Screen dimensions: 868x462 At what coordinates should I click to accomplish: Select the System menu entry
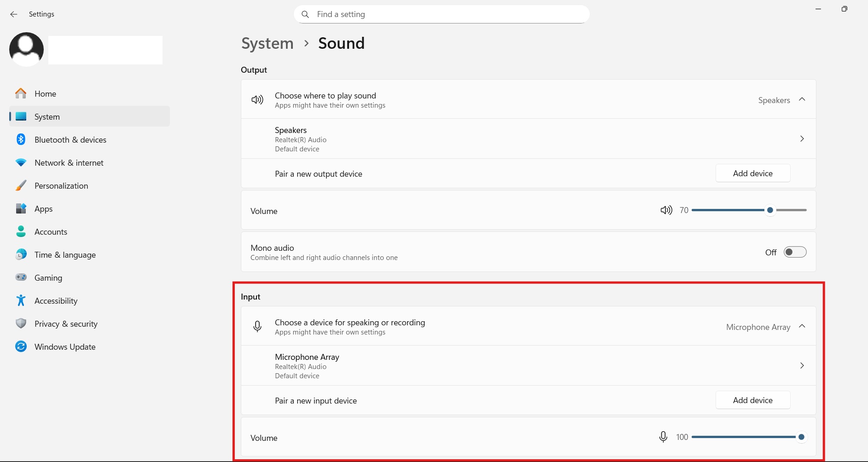click(46, 116)
